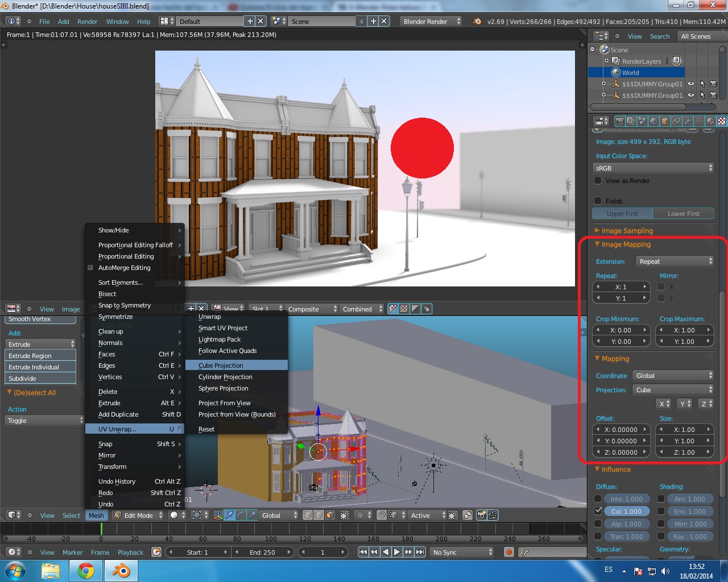
Task: Collapse the Image Mapping panel
Action: click(626, 244)
